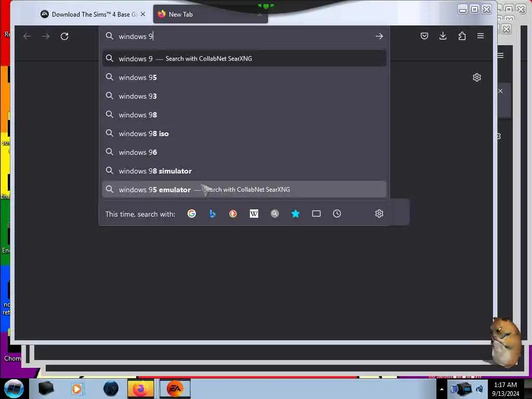Choose the 'windows 93' suggestion
This screenshot has height=399, width=532.
pos(244,96)
